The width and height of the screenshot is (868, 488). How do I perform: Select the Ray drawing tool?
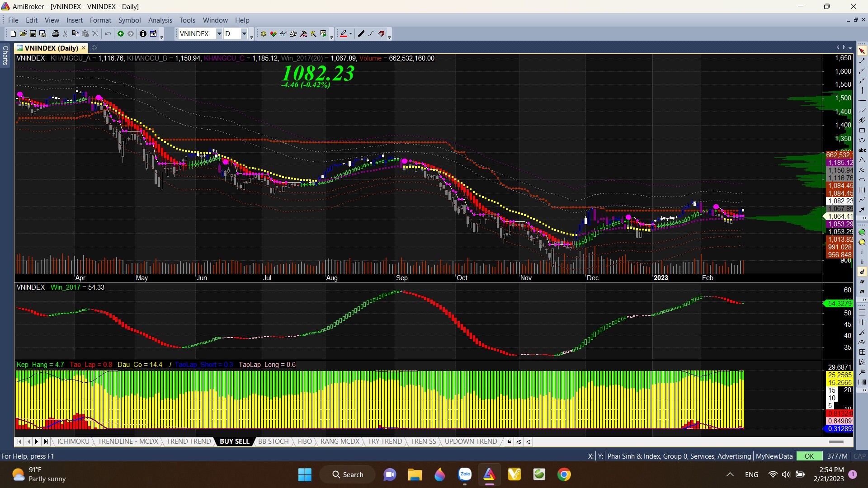tap(862, 71)
